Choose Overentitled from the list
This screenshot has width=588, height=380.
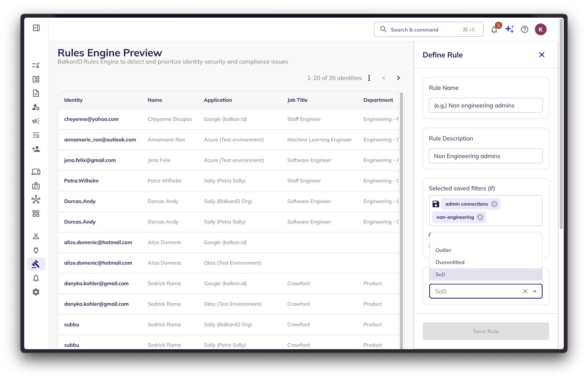coord(450,262)
